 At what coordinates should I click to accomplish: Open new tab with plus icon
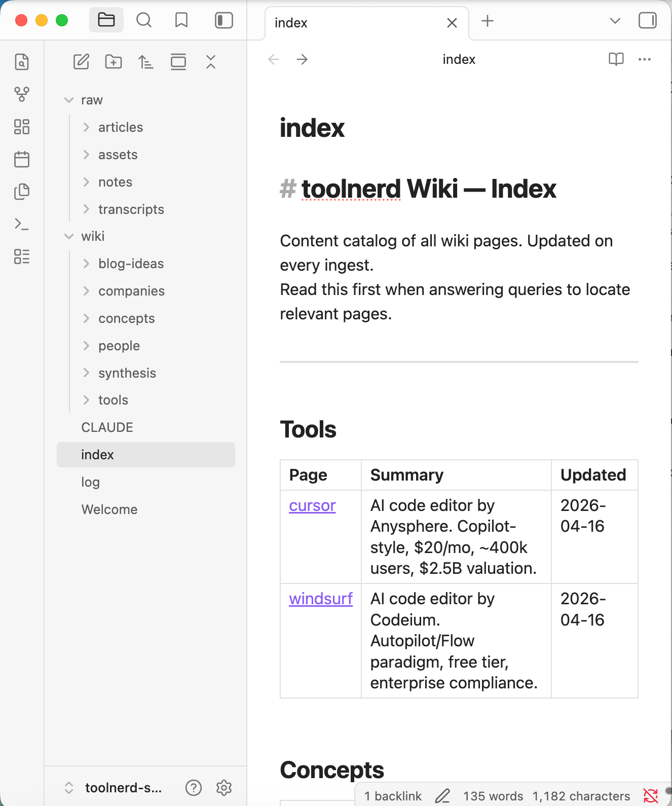[x=488, y=21]
